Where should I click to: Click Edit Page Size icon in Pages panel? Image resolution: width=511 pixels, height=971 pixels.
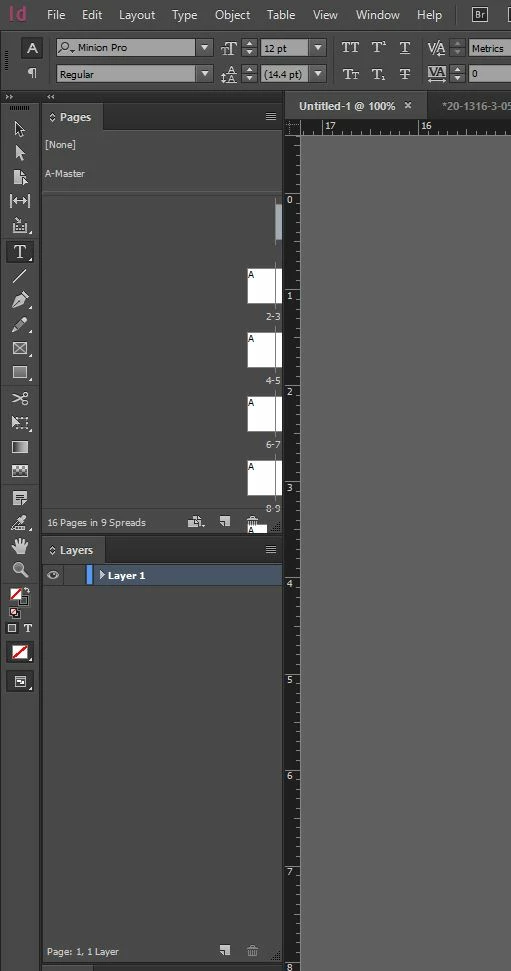196,522
